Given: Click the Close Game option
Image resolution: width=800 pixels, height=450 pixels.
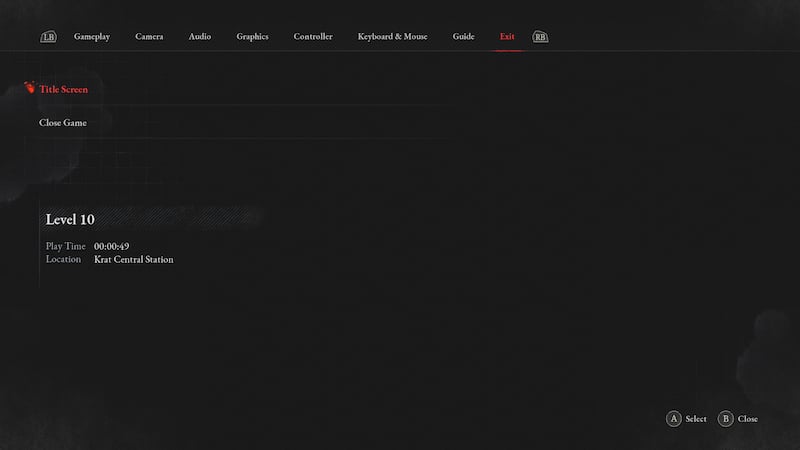Looking at the screenshot, I should coord(63,123).
